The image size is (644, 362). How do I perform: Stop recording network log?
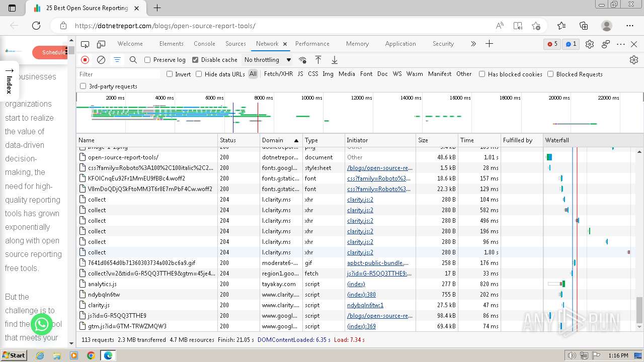[x=85, y=60]
